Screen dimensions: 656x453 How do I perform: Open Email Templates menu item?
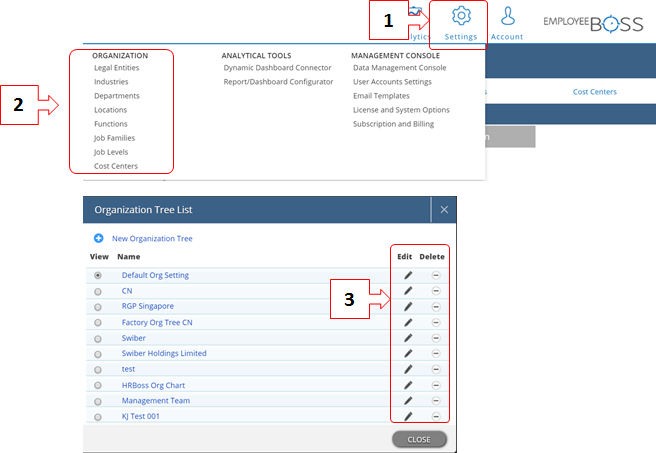pyautogui.click(x=381, y=96)
